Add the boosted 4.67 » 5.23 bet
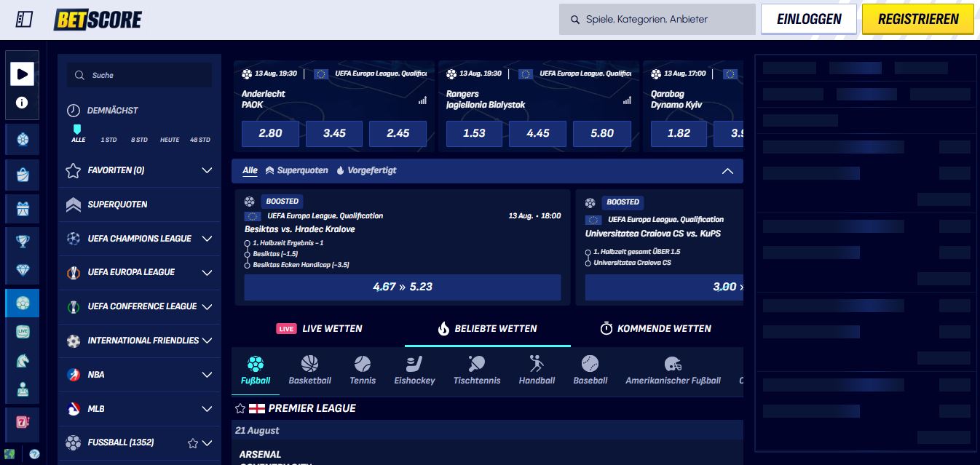The image size is (980, 465). pos(403,287)
